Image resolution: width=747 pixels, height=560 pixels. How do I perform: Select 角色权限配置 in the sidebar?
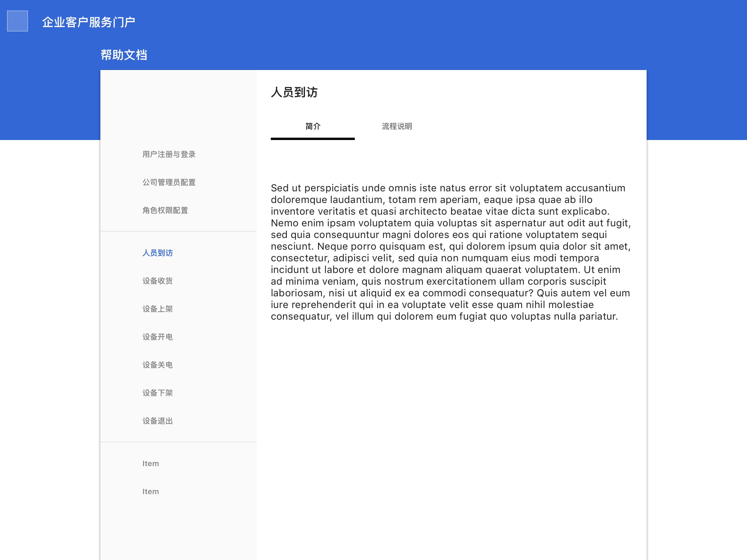coord(165,210)
